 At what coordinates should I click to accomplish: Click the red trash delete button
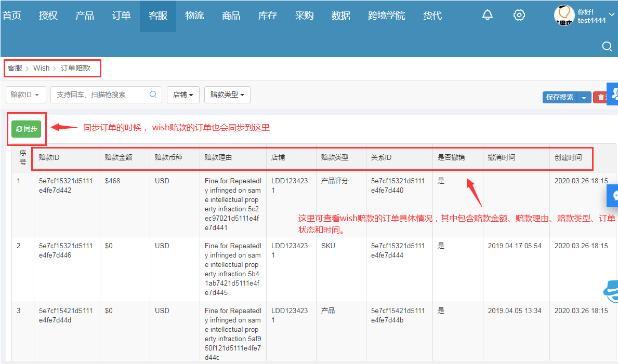(600, 97)
